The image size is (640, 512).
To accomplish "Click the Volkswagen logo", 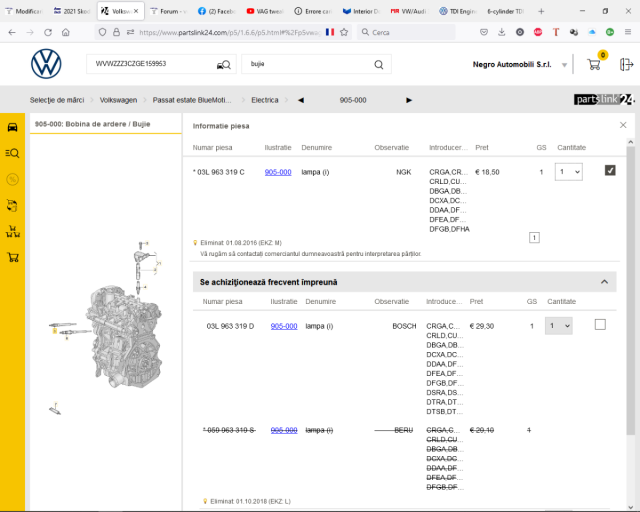I will pos(46,64).
